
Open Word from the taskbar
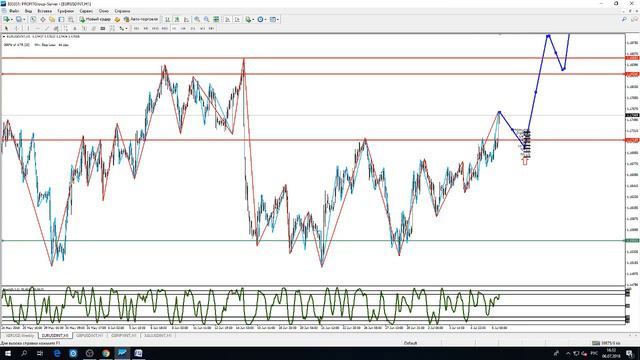pos(138,353)
